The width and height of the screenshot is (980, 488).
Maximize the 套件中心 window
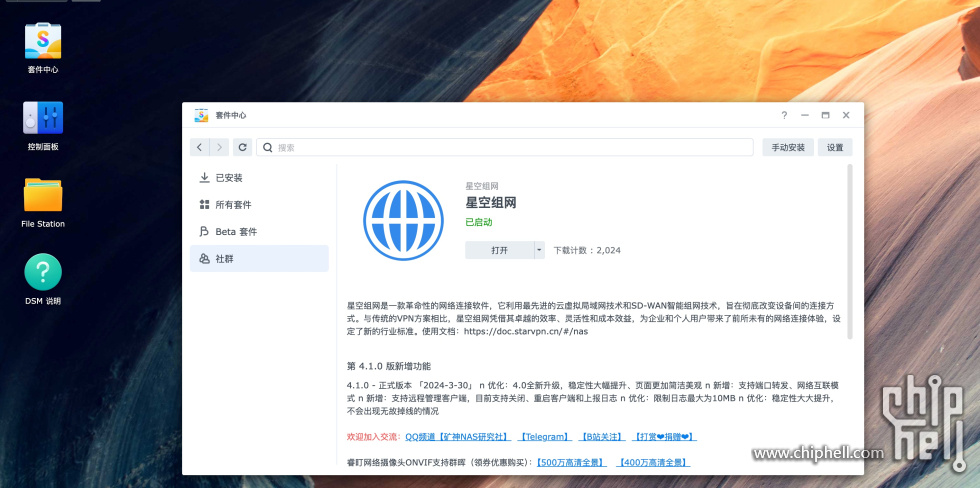[826, 116]
